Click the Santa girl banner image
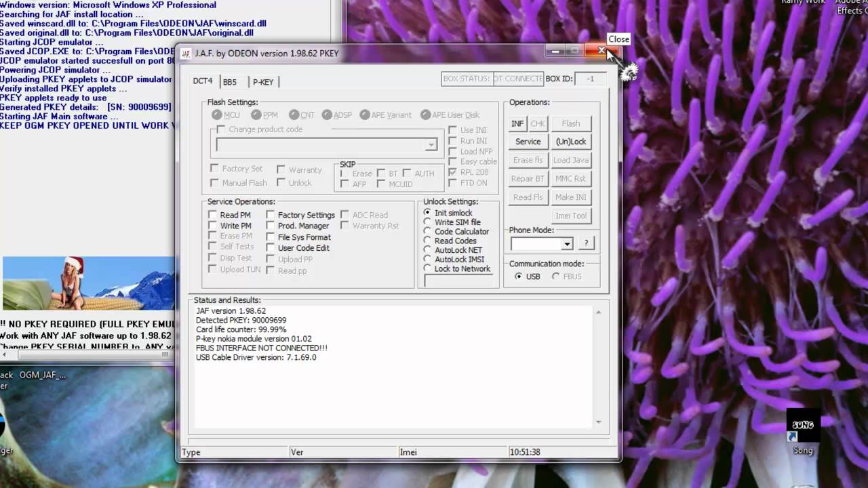 tap(88, 283)
